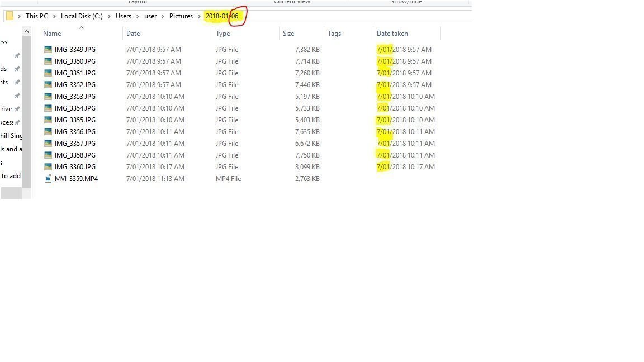This screenshot has height=362, width=644.
Task: Select the MVI_3359.MP4 video file icon
Action: [x=48, y=179]
